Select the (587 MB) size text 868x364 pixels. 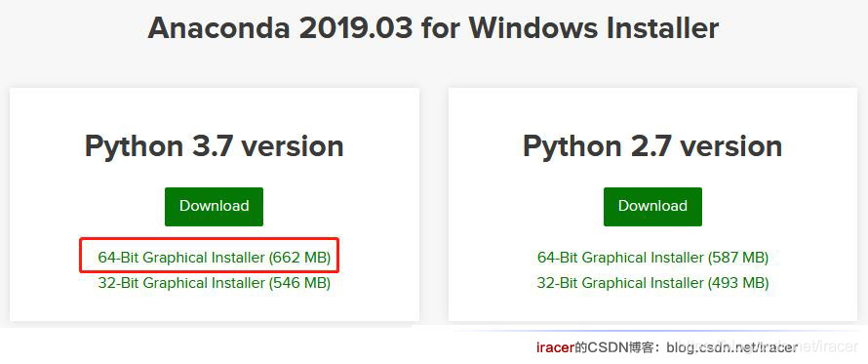(x=738, y=258)
